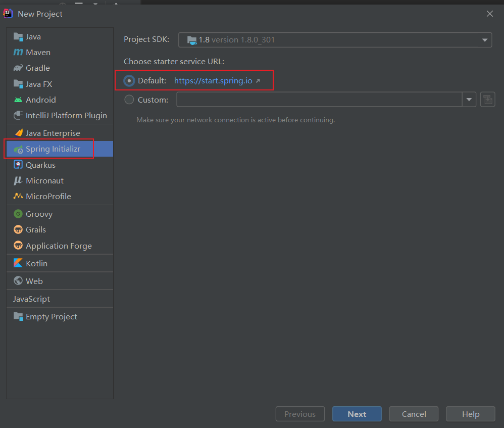This screenshot has height=428, width=504.
Task: Click the Android robot icon
Action: [18, 100]
